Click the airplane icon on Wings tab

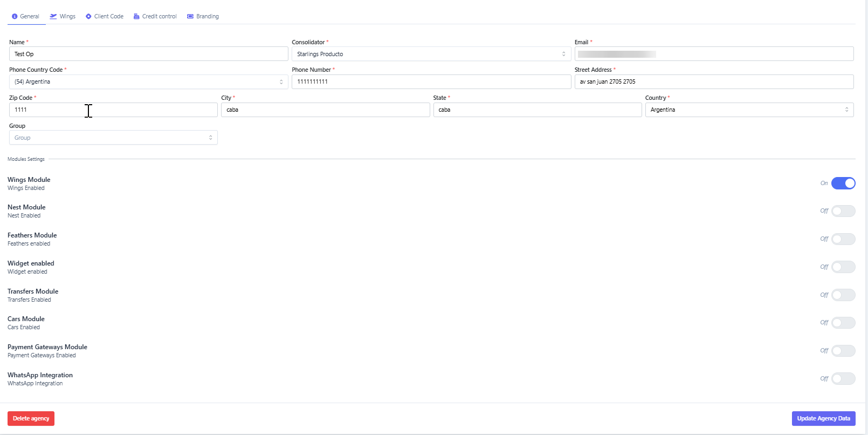coord(53,17)
